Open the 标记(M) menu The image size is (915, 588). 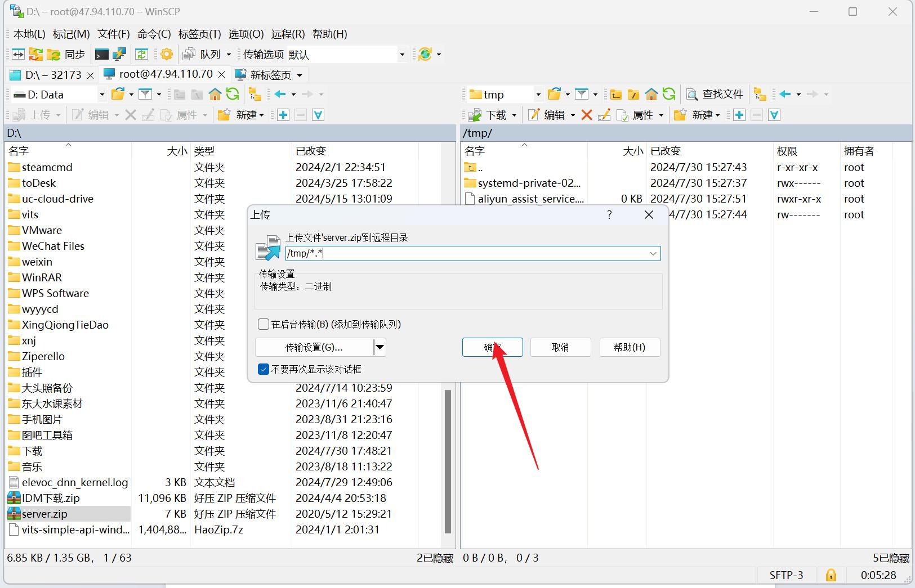72,34
